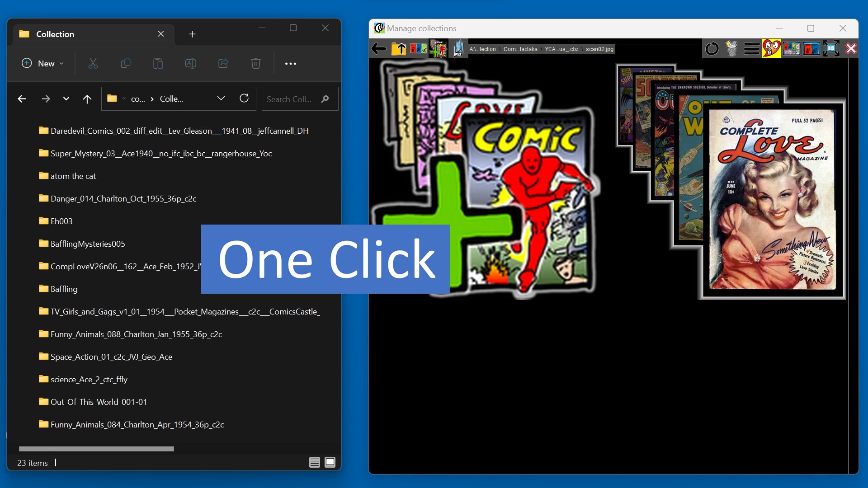Click the horizontal scrollbar in Explorer
Viewport: 868px width, 488px height.
pyautogui.click(x=96, y=449)
